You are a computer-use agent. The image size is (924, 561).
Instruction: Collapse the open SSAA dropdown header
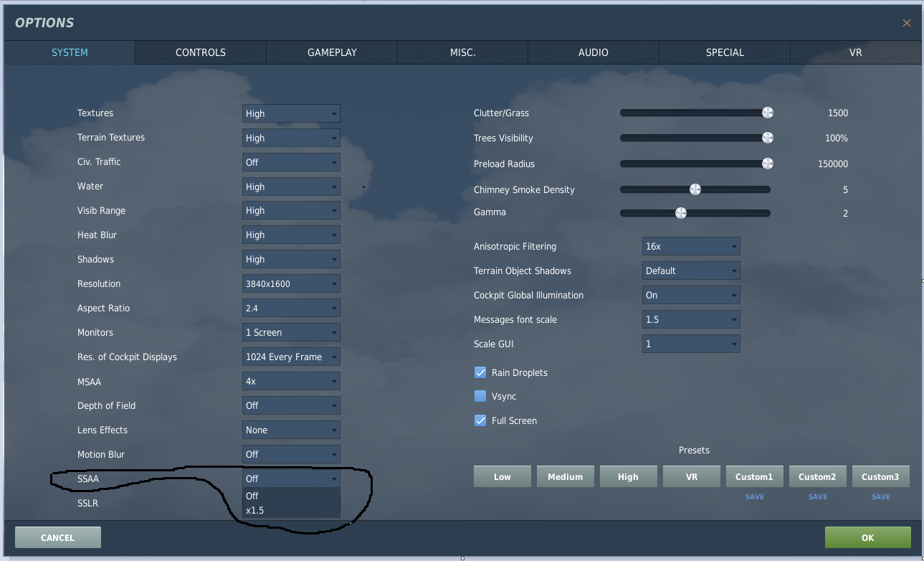[x=291, y=478]
